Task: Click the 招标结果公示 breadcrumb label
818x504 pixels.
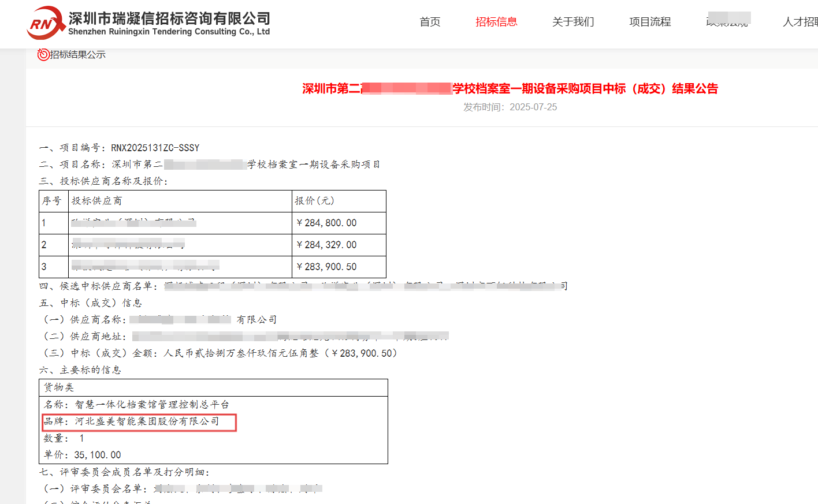Action: click(77, 54)
